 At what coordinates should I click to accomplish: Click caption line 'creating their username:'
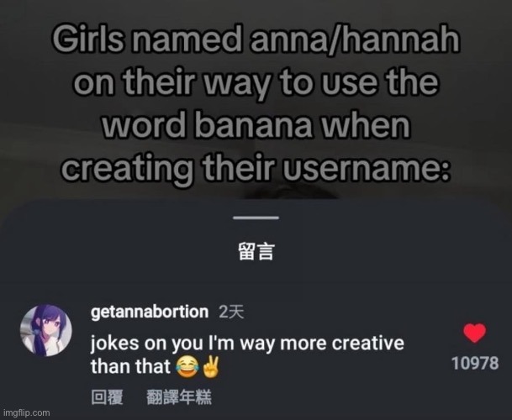click(x=256, y=168)
